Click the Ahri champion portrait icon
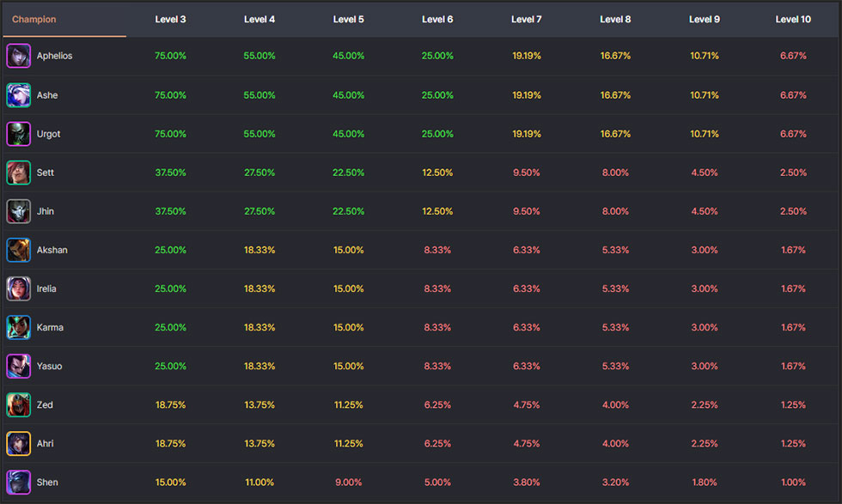The image size is (842, 504). pos(18,443)
